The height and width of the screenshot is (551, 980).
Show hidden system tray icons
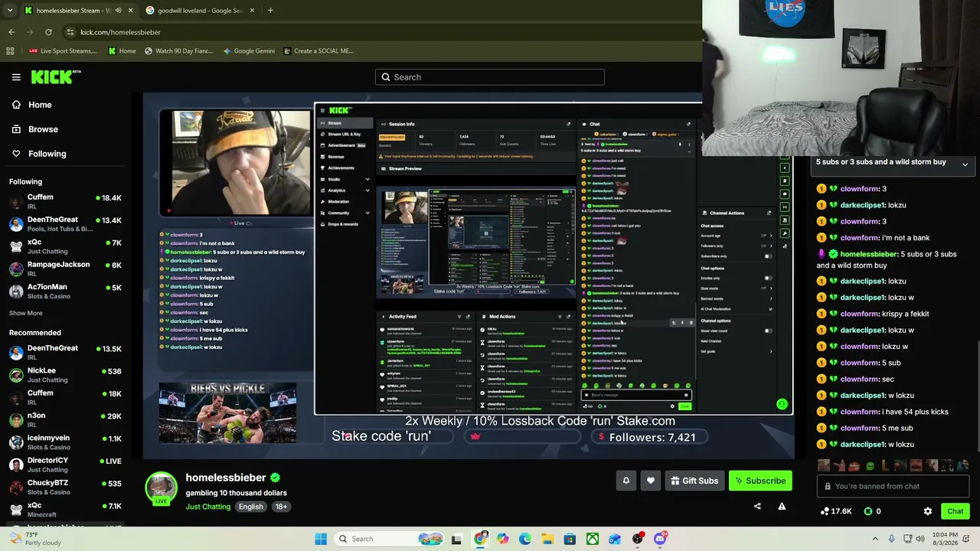point(875,539)
